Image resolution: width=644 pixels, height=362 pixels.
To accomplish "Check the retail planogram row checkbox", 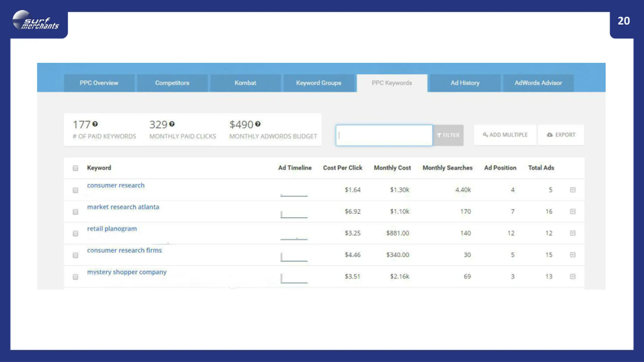I will click(75, 234).
